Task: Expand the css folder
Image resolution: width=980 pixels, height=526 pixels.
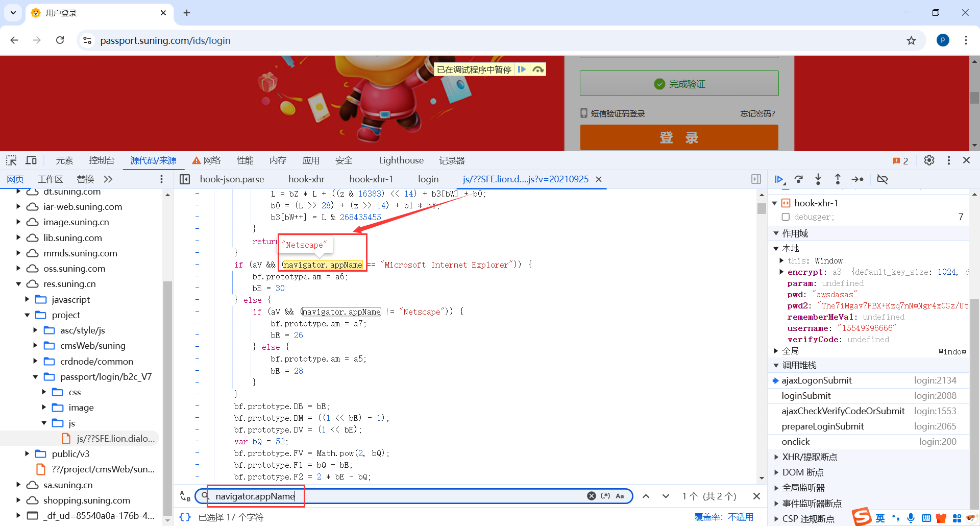Action: pyautogui.click(x=44, y=392)
